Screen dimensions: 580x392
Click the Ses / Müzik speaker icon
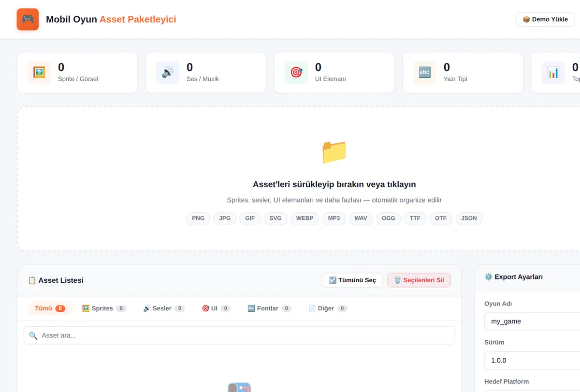point(168,73)
